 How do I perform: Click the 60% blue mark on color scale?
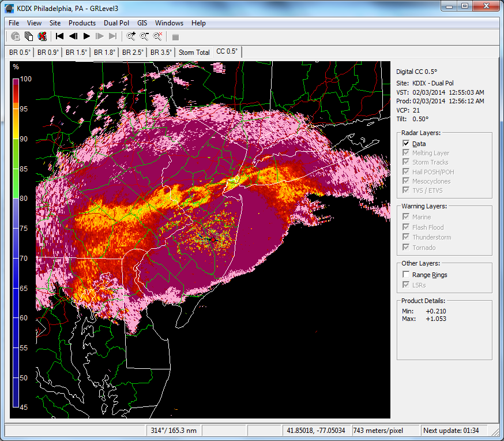pyautogui.click(x=24, y=318)
